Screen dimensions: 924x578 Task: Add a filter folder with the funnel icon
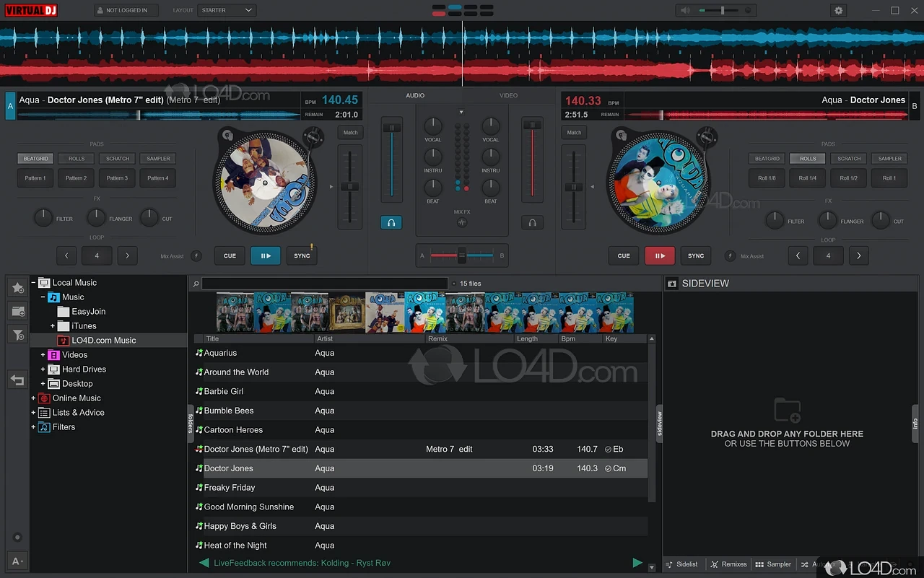click(x=17, y=335)
